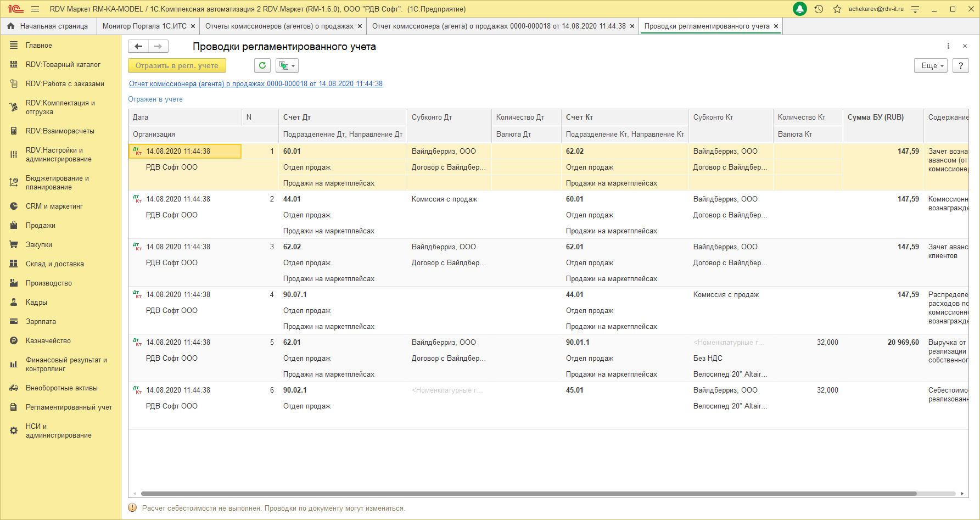Click the horizontal scrollbar thumb
The width and height of the screenshot is (980, 520).
point(529,494)
